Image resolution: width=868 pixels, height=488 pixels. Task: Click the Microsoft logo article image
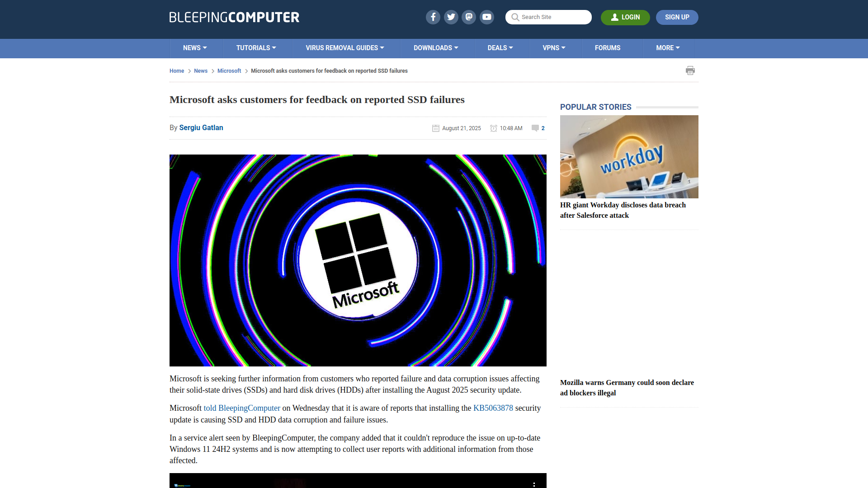358,260
